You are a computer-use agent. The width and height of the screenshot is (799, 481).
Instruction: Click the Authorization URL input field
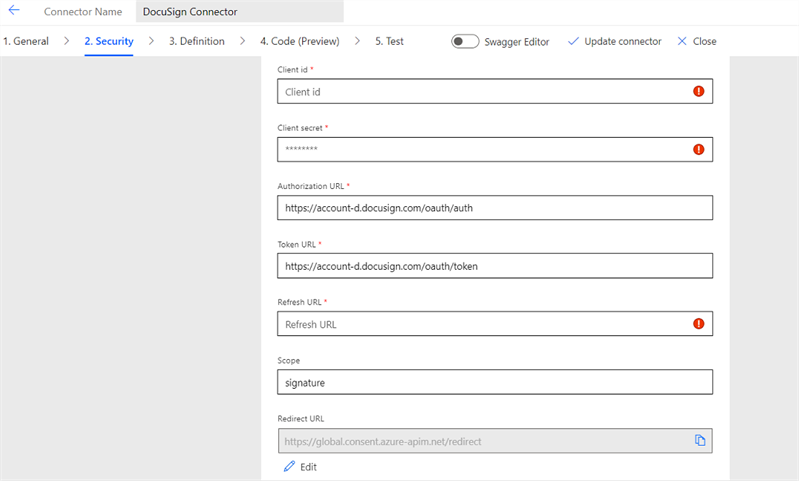(x=494, y=208)
